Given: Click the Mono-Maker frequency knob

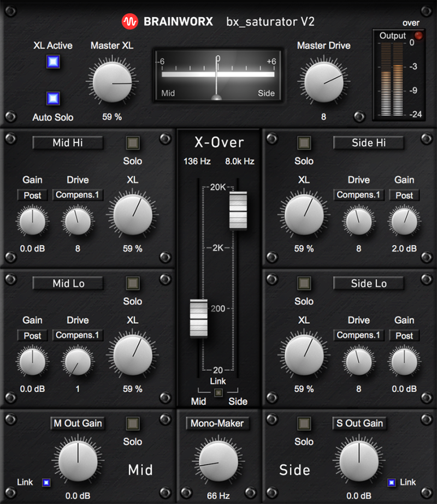Looking at the screenshot, I should point(218,461).
